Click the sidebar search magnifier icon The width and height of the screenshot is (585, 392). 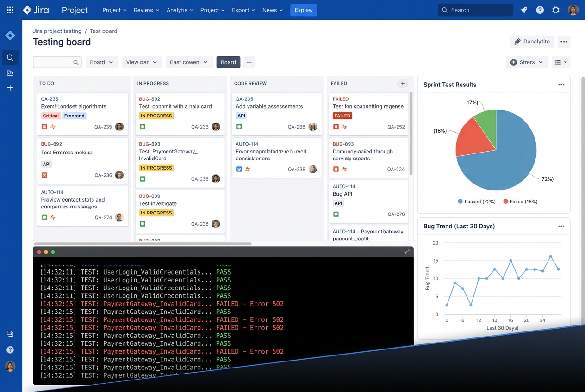point(10,57)
